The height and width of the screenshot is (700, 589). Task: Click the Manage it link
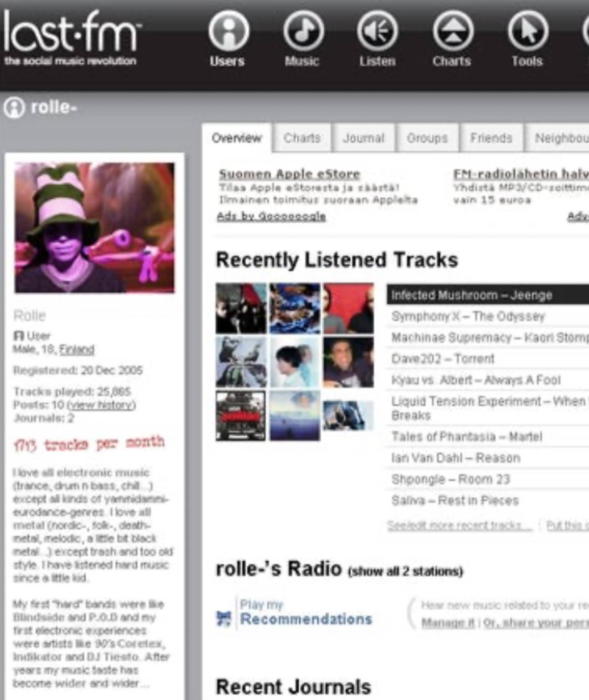coord(448,622)
